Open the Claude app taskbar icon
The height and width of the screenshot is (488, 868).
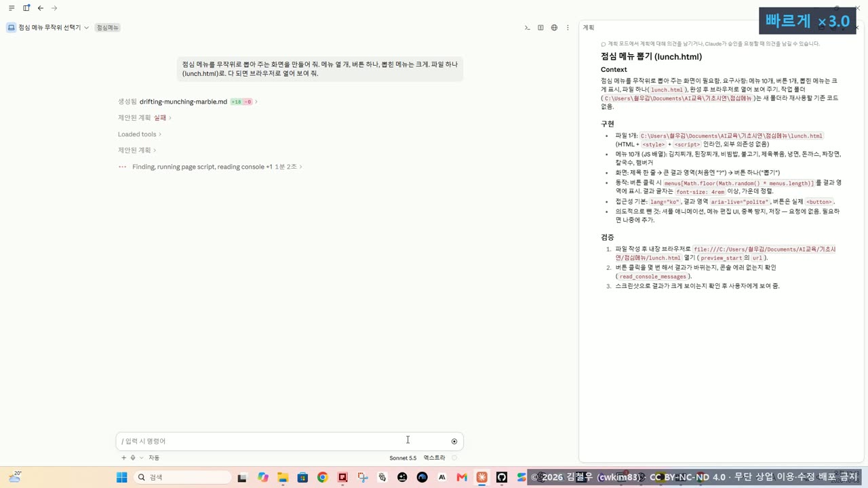click(481, 477)
